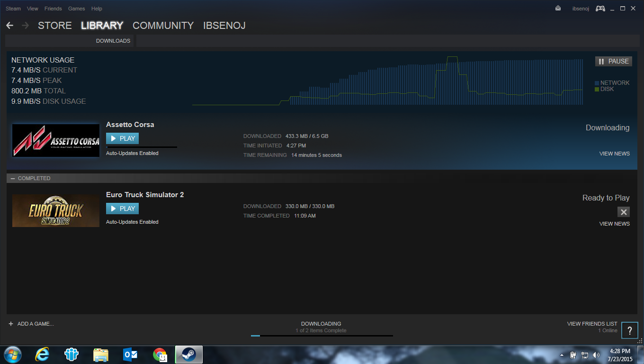Click the plus icon beside Add a Game
644x364 pixels.
[x=11, y=324]
